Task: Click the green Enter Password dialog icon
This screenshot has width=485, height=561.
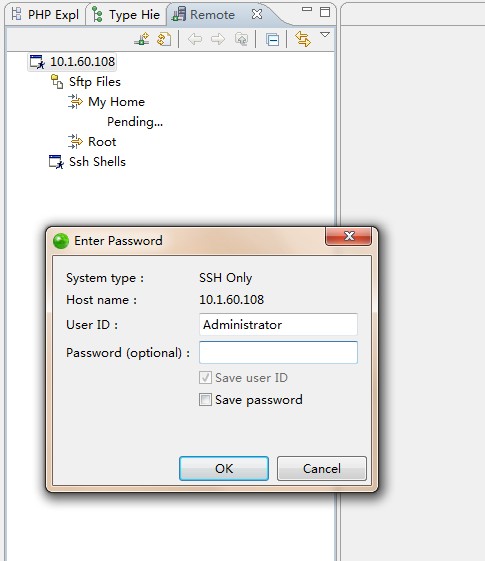Action: [x=61, y=241]
